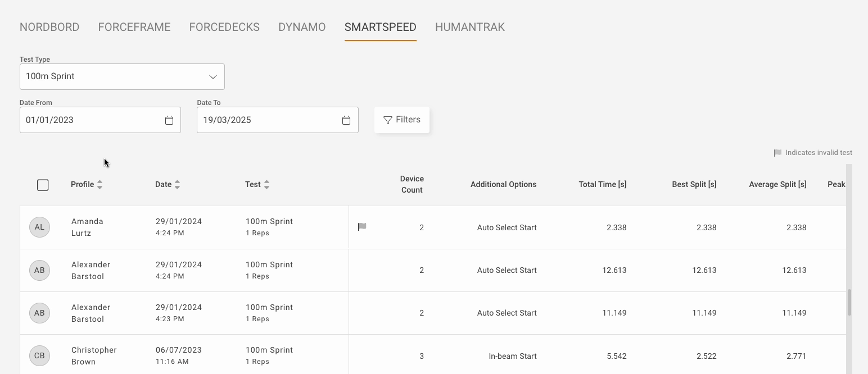
Task: Open the Date From calendar picker icon
Action: 169,120
